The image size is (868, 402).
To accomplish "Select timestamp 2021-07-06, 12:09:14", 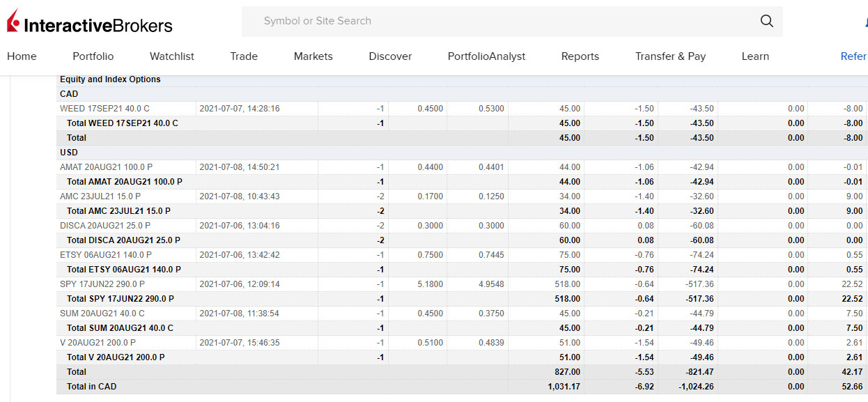I will pos(240,284).
